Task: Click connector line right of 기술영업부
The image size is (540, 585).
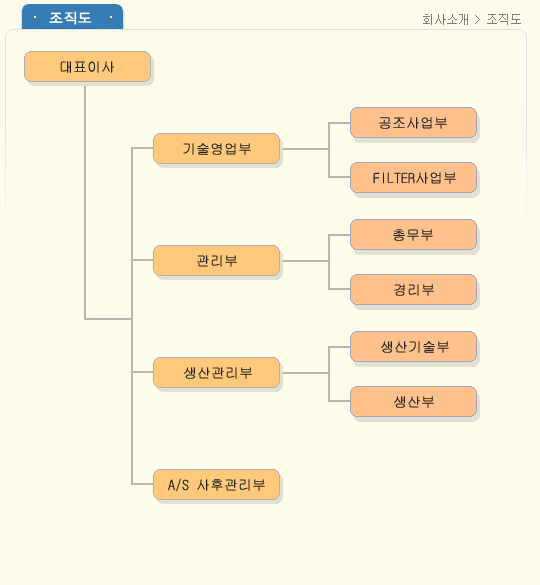Action: click(306, 149)
